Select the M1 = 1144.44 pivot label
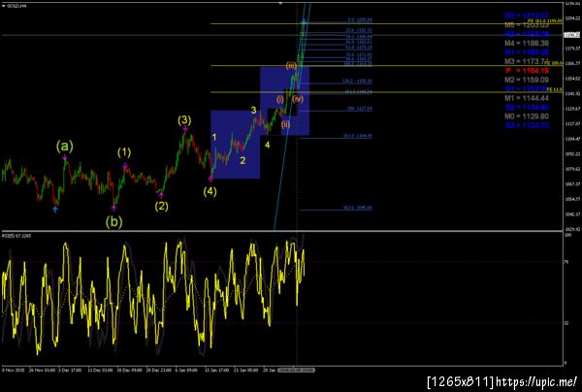This screenshot has width=582, height=392. coord(527,98)
